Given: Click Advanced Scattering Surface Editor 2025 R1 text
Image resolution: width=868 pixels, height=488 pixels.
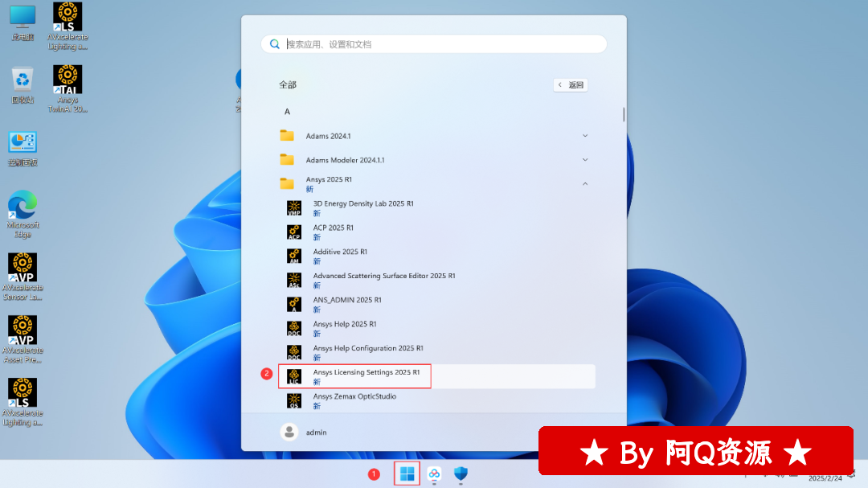Looking at the screenshot, I should pos(384,276).
